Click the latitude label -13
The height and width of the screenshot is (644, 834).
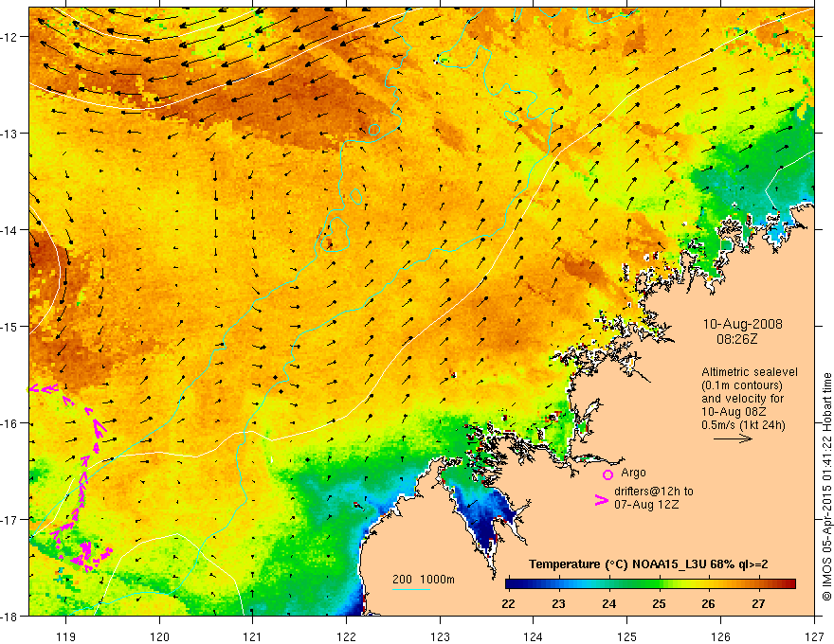tap(10, 133)
